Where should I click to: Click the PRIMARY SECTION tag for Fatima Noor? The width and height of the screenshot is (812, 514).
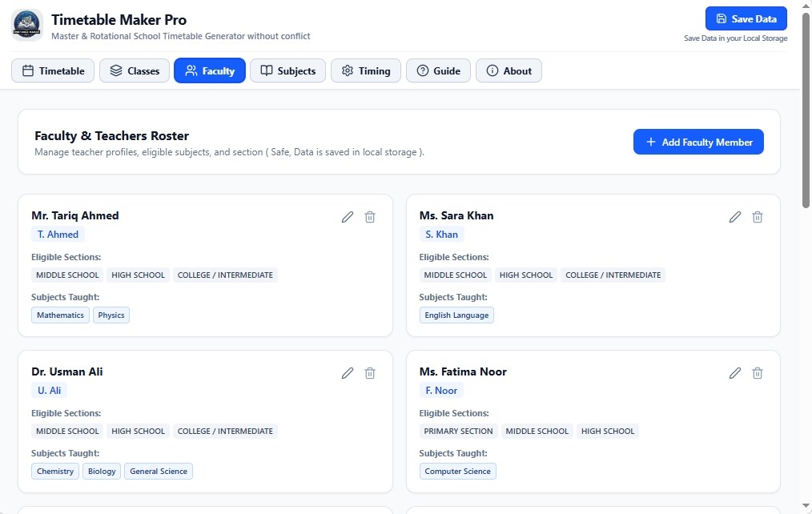point(458,432)
